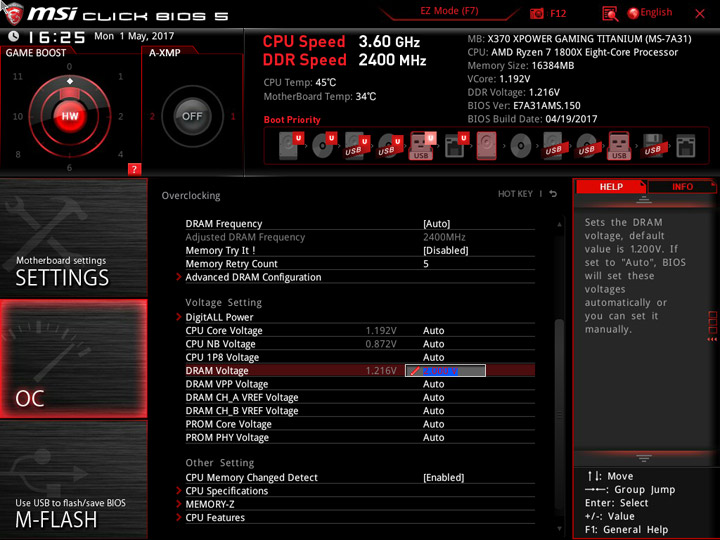This screenshot has width=720, height=540.
Task: Click the clock icon beside the time
Action: [14, 36]
